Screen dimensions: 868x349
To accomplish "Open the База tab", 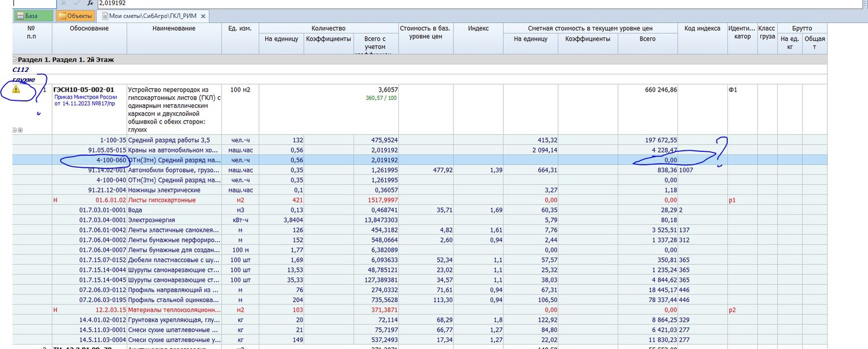I will pyautogui.click(x=32, y=16).
